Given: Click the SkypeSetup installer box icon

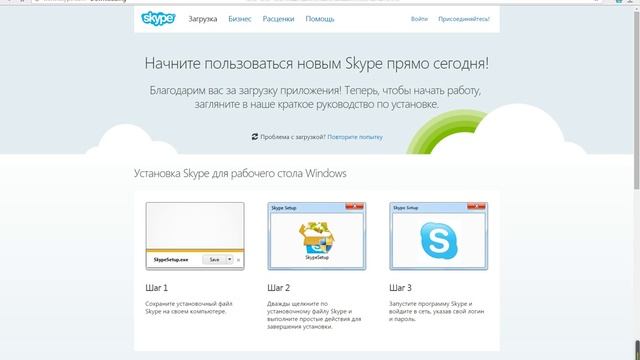Looking at the screenshot, I should [317, 238].
